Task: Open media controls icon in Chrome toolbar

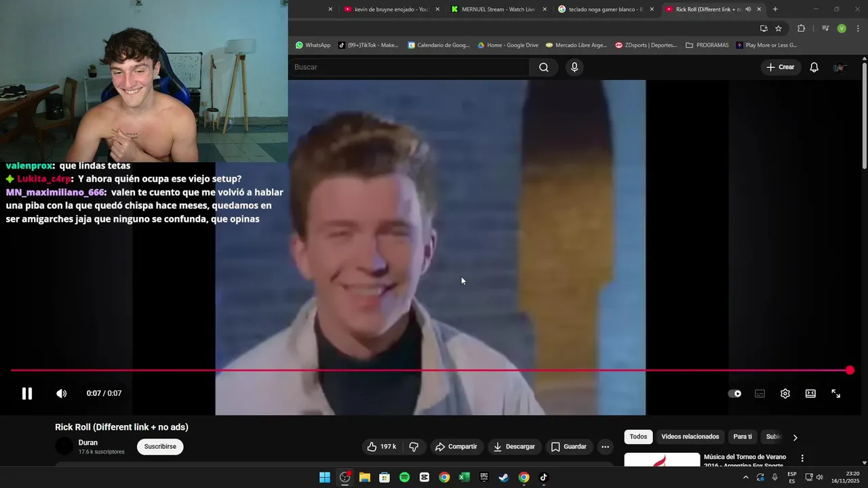Action: coord(825,28)
